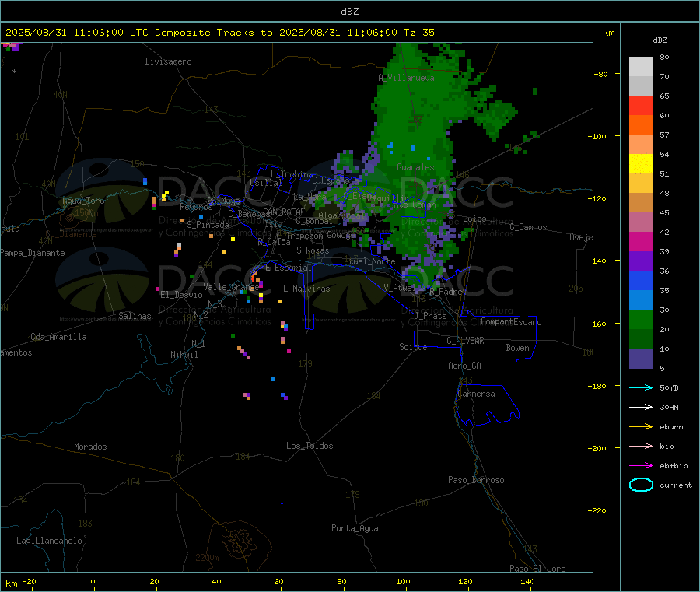
Task: Click the Pampa_Diamante label
Action: [33, 253]
